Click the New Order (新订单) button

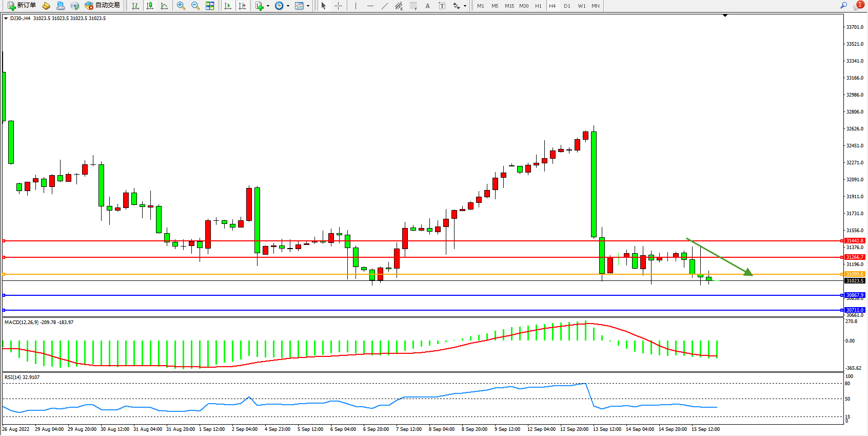(x=22, y=6)
